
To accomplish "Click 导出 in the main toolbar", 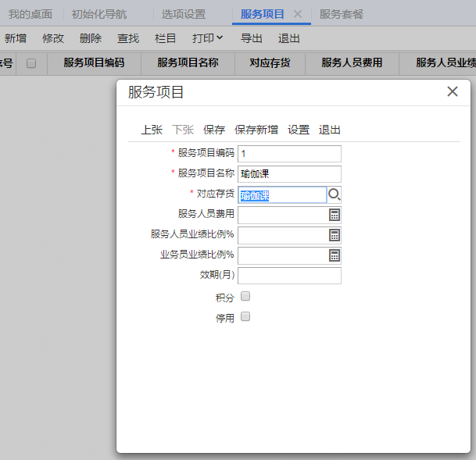I will pos(252,37).
